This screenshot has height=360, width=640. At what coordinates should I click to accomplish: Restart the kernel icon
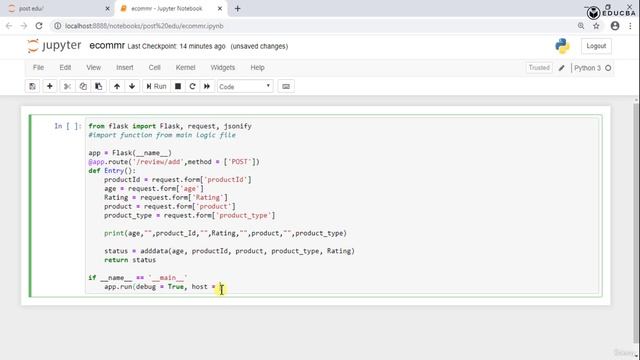(x=192, y=87)
